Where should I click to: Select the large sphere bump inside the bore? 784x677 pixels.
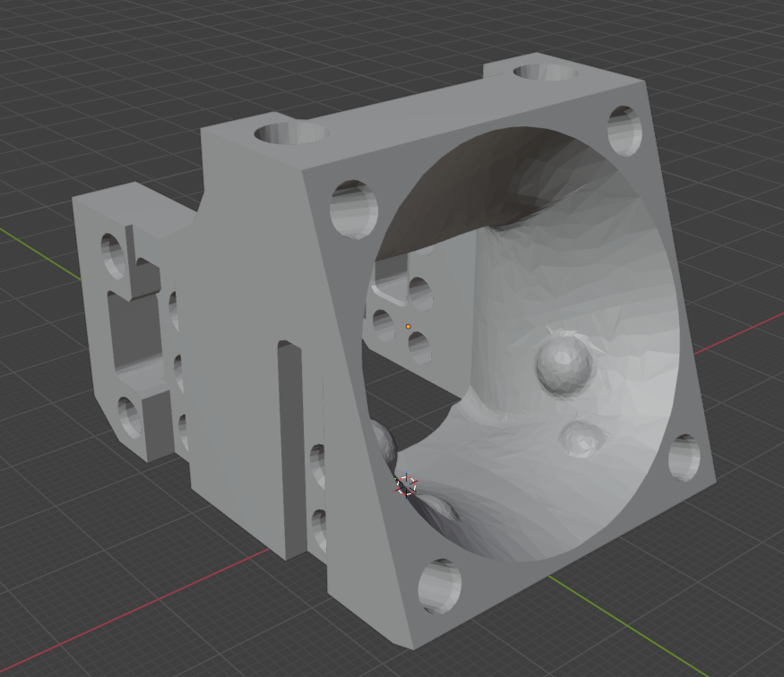point(564,364)
